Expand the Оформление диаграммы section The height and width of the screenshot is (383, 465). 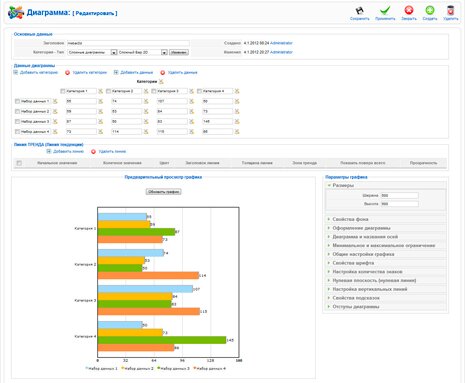coord(385,228)
